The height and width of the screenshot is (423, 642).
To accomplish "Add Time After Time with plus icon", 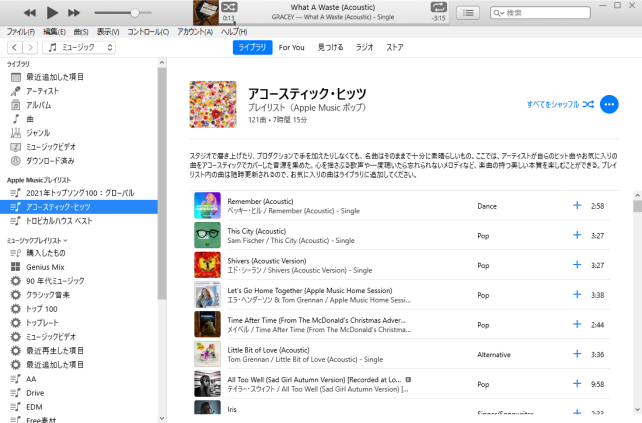I will 577,324.
